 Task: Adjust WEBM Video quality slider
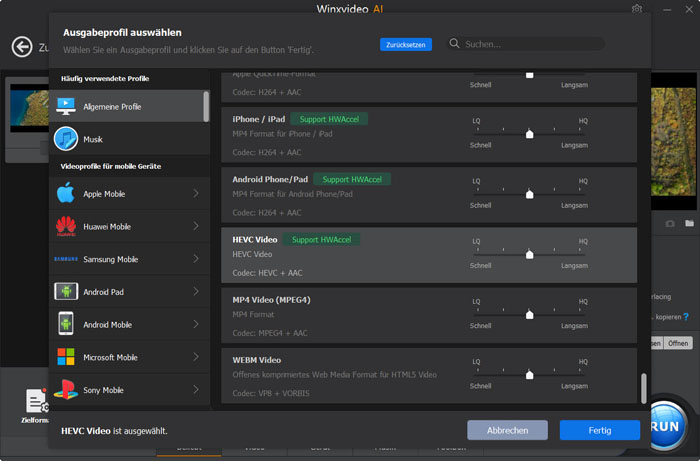click(529, 374)
